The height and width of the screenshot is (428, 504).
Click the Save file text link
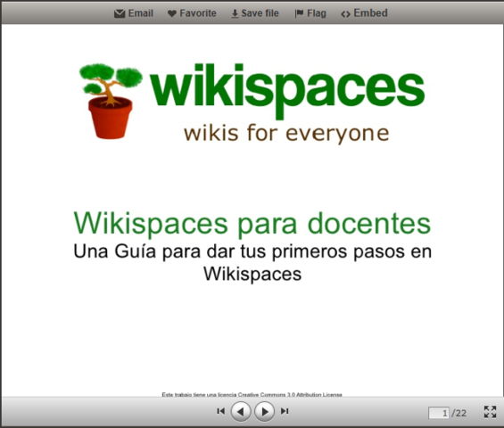(260, 13)
